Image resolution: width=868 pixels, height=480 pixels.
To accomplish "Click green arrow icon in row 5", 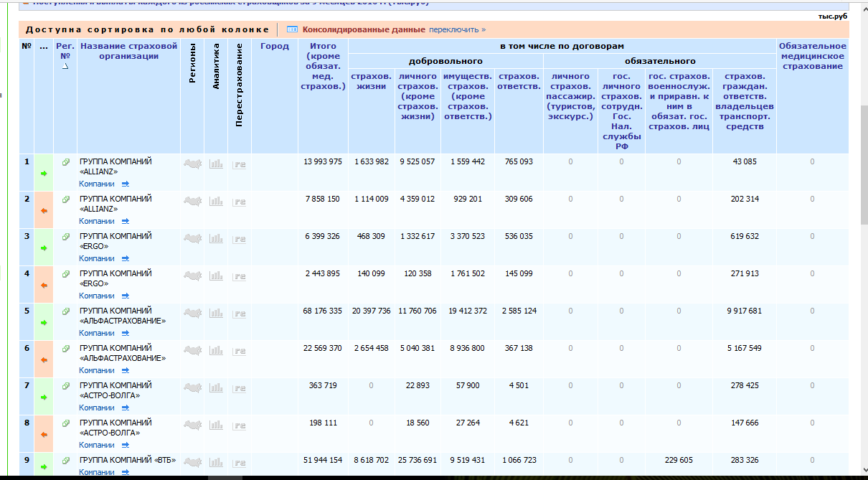I will point(44,322).
